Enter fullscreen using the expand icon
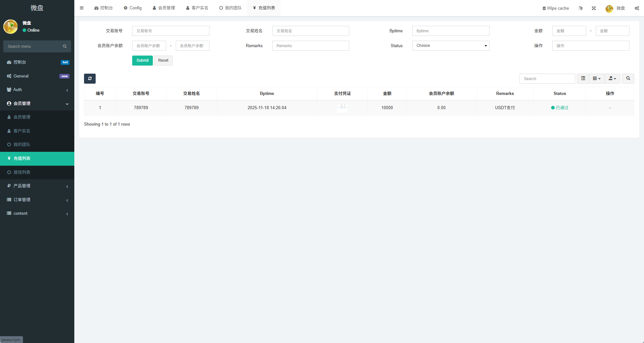This screenshot has width=644, height=343. click(x=594, y=8)
